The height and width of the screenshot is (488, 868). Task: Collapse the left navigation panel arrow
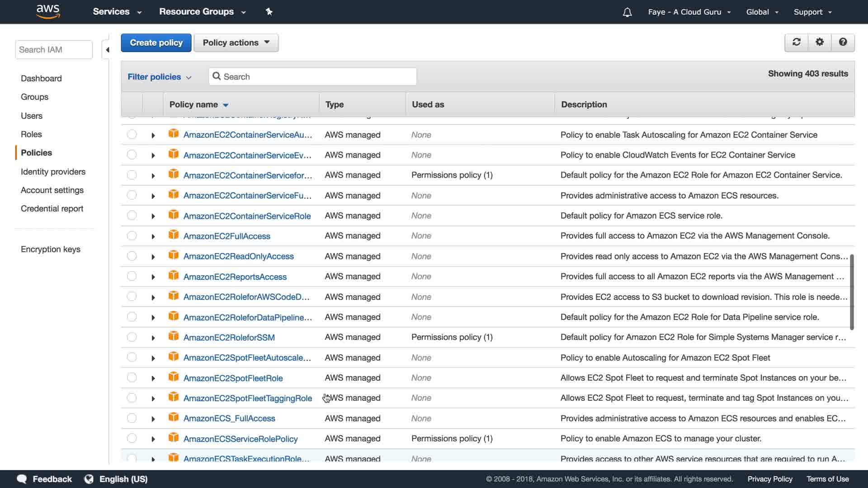pyautogui.click(x=108, y=50)
